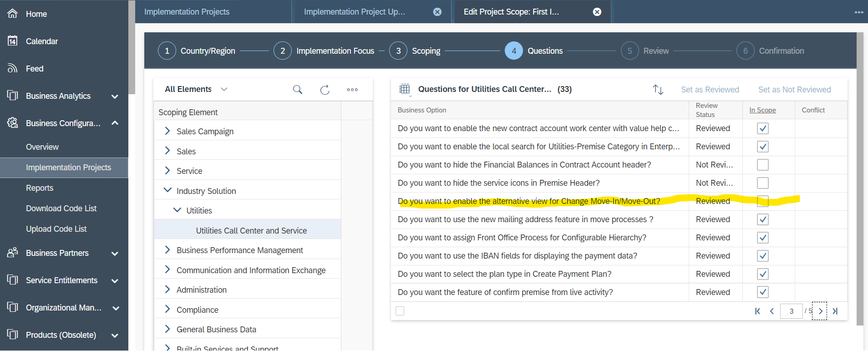
Task: Close the Edit Project Scope tab
Action: pos(597,12)
